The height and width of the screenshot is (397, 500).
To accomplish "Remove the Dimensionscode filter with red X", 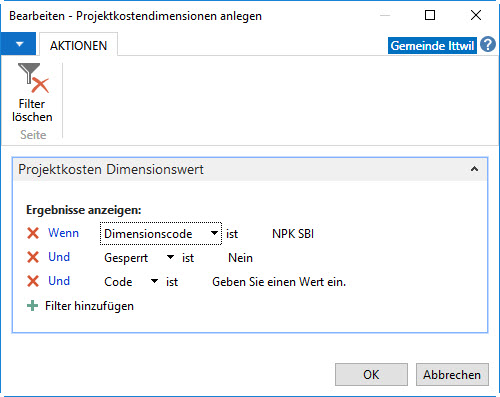I will pyautogui.click(x=33, y=233).
